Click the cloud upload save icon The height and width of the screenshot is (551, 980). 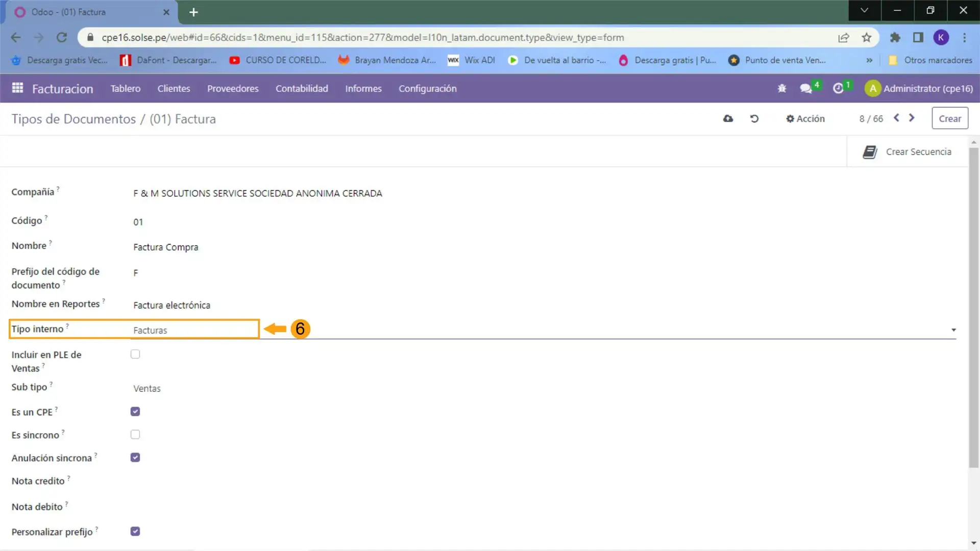[x=728, y=119]
